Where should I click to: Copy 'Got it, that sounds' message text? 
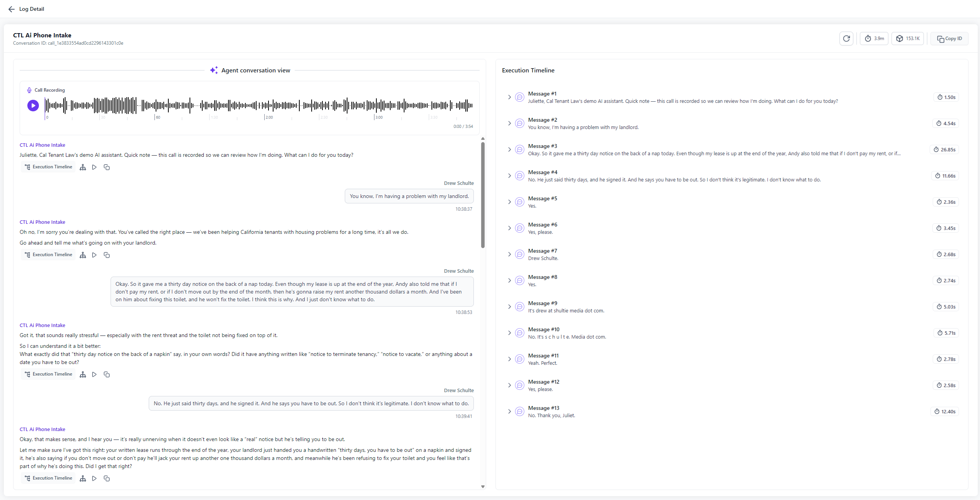point(107,374)
